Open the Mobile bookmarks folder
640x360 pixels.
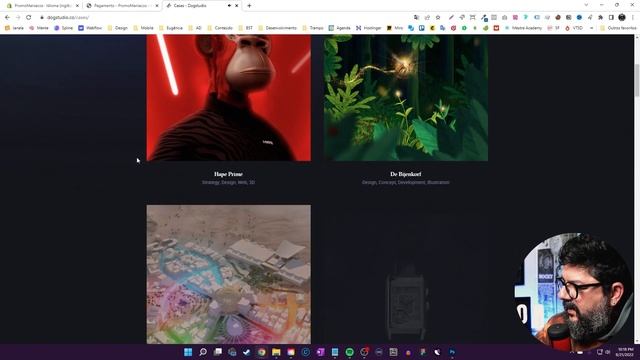[x=143, y=28]
